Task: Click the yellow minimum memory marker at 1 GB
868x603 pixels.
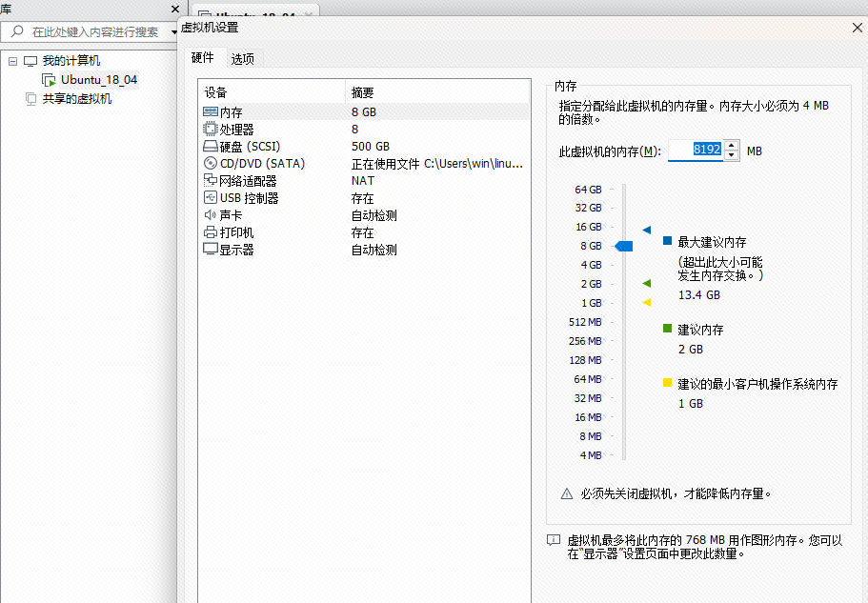Action: point(647,303)
